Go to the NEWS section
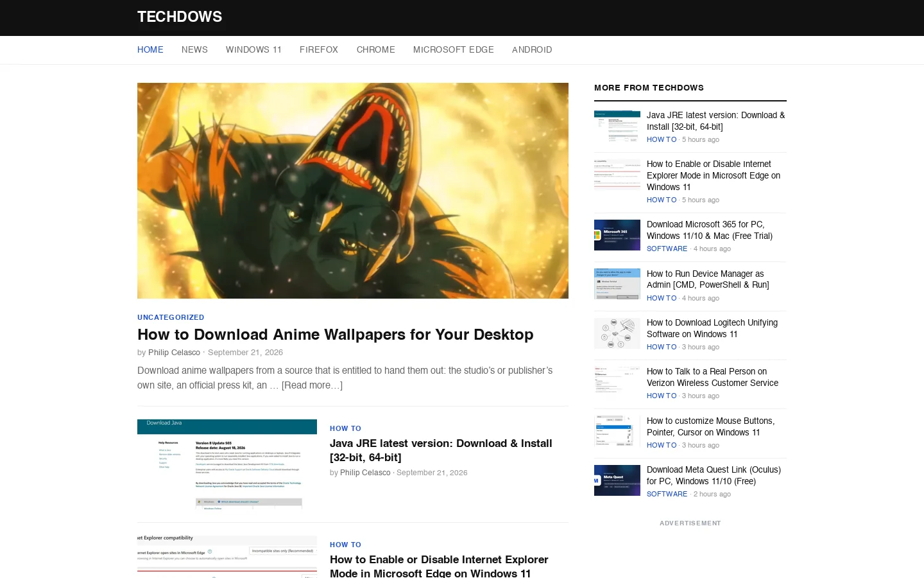The height and width of the screenshot is (578, 924). (194, 49)
